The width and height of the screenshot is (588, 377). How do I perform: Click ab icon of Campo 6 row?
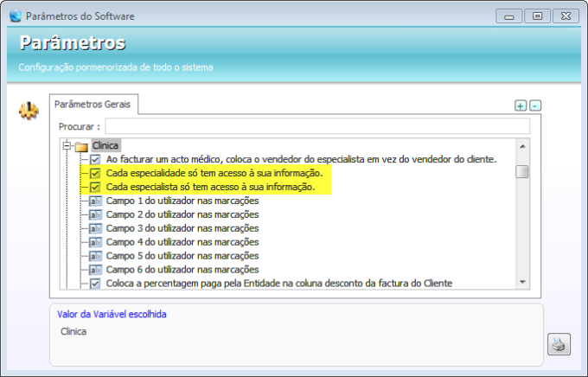[x=95, y=270]
